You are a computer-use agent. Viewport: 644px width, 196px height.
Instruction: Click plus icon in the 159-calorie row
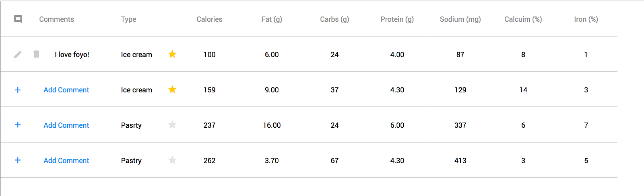pyautogui.click(x=18, y=90)
